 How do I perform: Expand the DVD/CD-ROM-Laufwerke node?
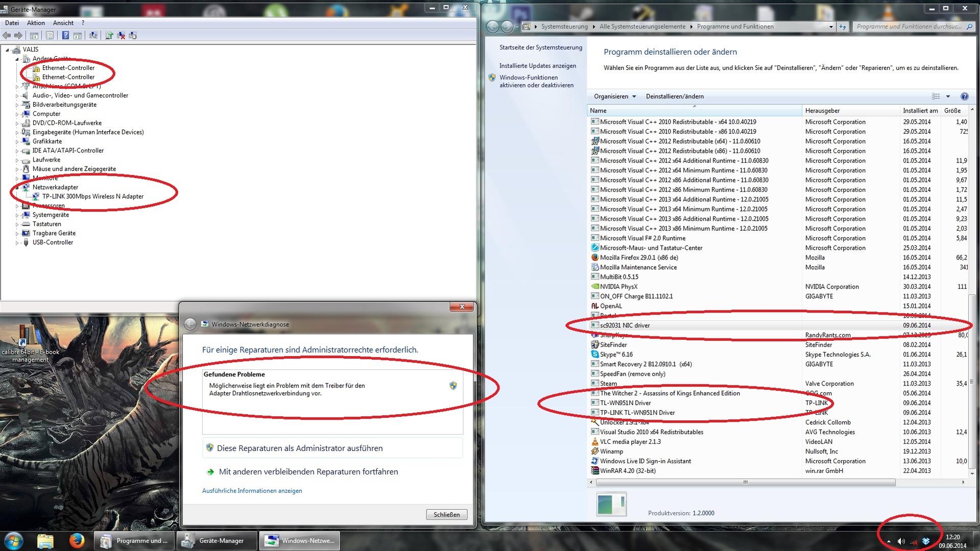click(17, 123)
